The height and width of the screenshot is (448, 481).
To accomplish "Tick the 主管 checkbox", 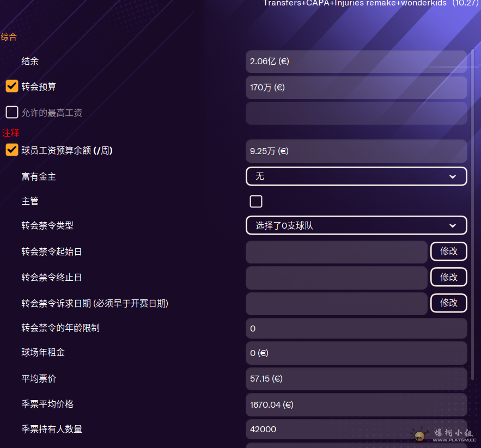I will 256,201.
